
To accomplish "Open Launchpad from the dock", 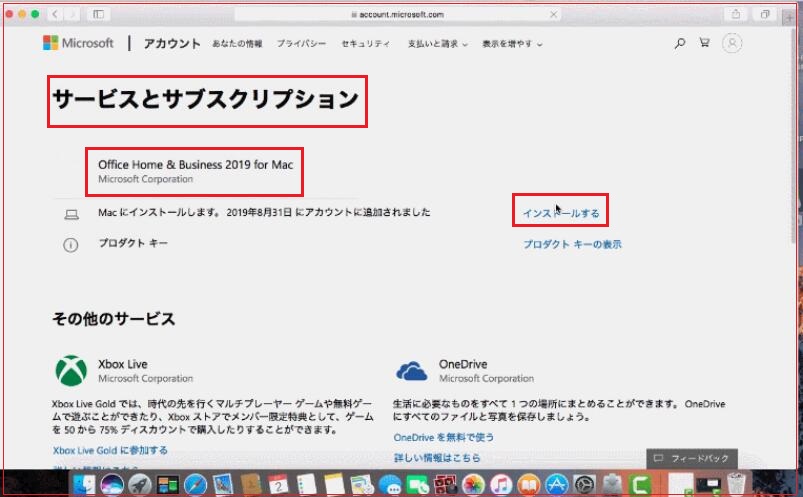I will (x=139, y=484).
